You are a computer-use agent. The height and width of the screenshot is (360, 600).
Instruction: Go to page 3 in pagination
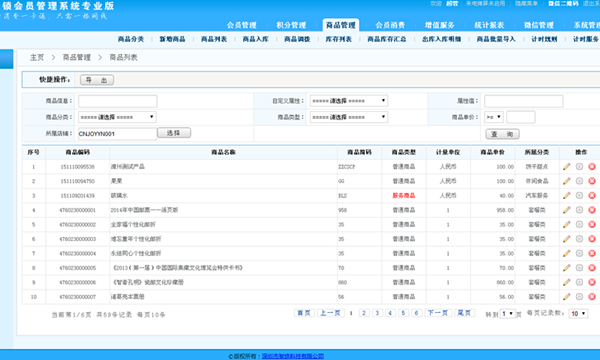click(377, 313)
